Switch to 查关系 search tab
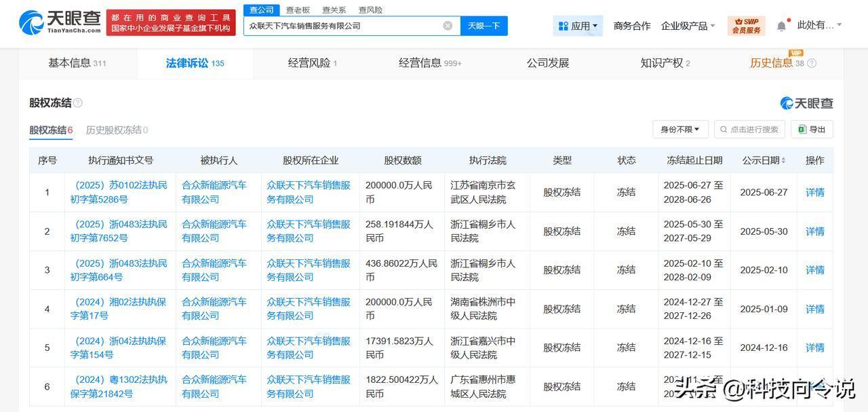Viewport: 868px width, 412px height. [334, 10]
